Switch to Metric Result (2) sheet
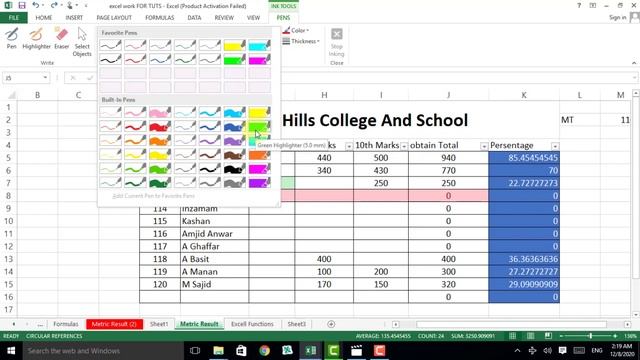The width and height of the screenshot is (640, 360). [114, 324]
